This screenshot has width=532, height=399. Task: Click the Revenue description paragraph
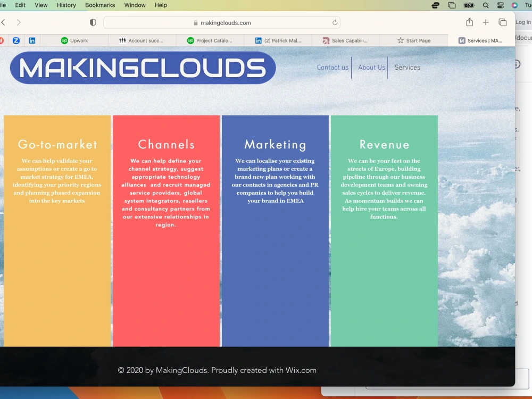384,189
